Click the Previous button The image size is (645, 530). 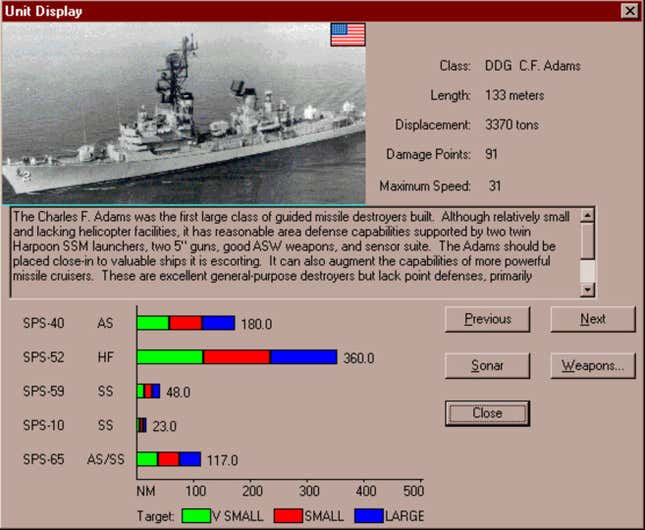[487, 319]
